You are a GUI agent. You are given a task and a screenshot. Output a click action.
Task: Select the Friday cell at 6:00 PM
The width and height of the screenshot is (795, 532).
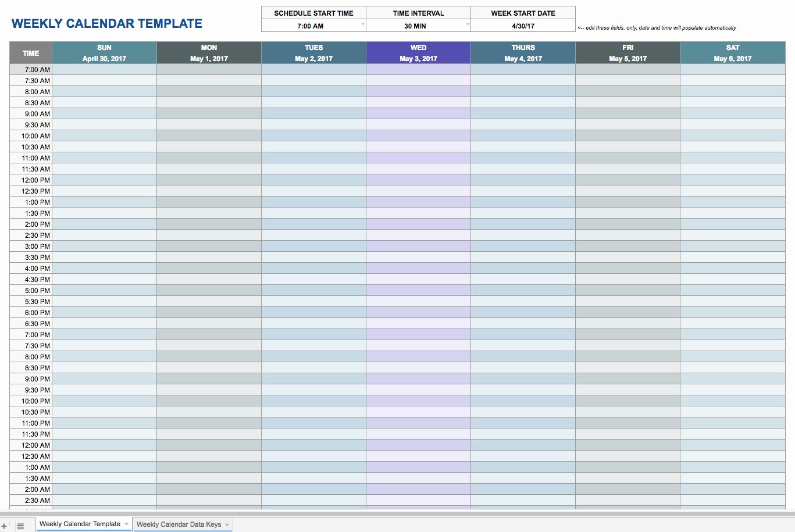[x=628, y=313]
